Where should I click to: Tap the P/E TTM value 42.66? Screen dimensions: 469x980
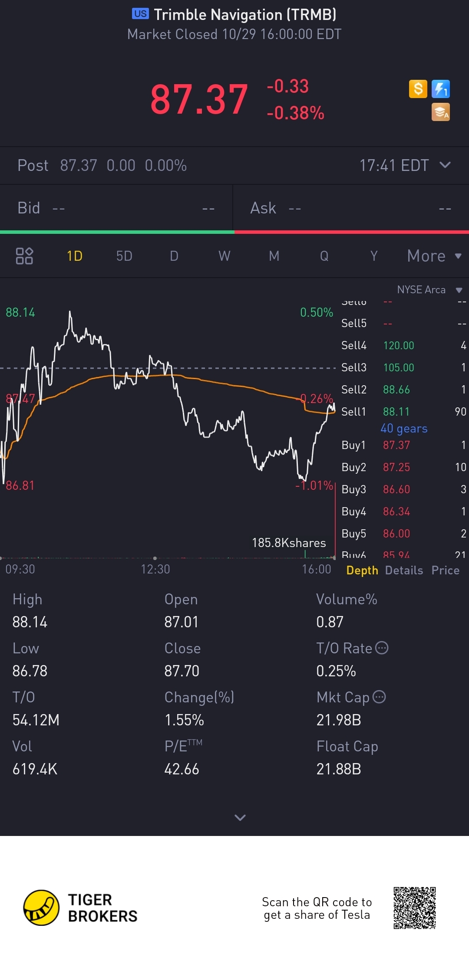(x=182, y=769)
